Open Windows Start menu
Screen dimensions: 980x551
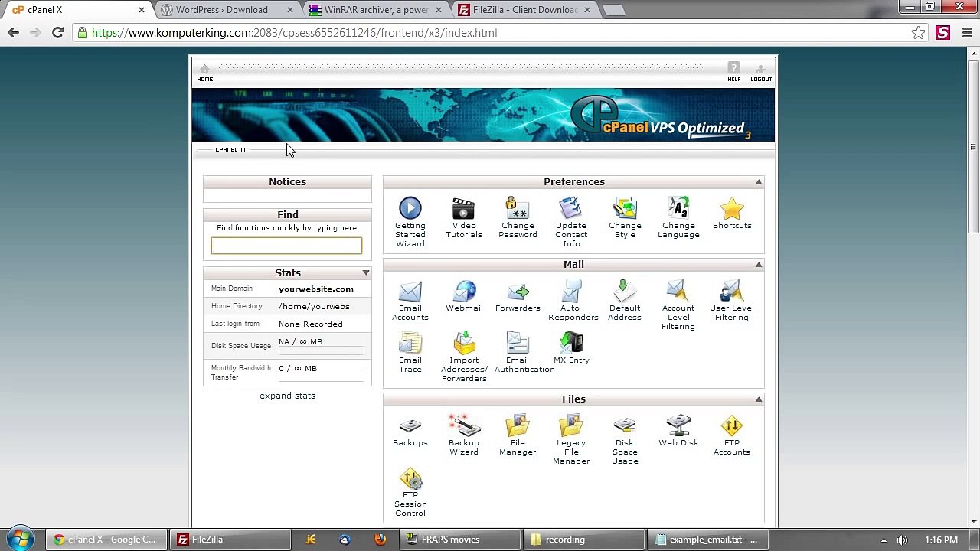click(x=21, y=539)
